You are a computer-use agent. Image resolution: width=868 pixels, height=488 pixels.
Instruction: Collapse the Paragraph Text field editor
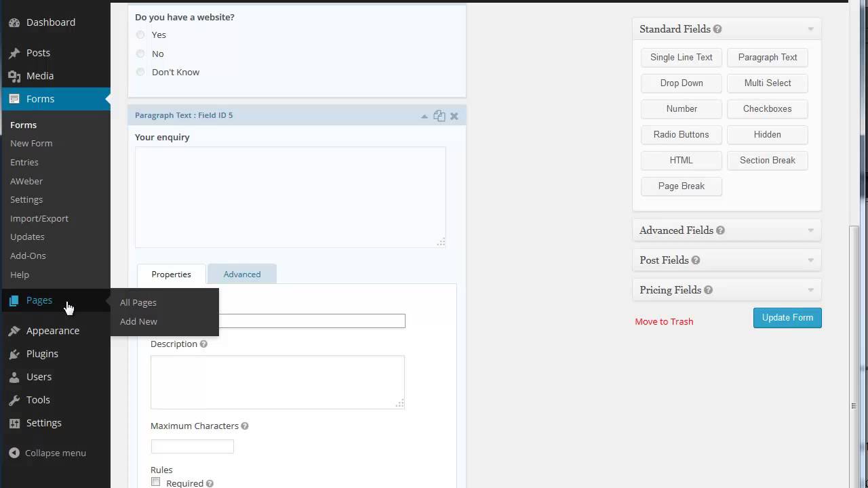click(x=425, y=116)
